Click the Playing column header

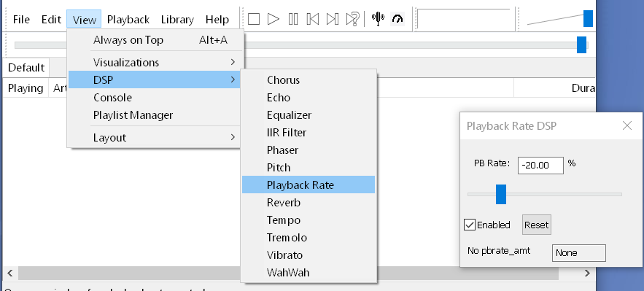tap(26, 88)
